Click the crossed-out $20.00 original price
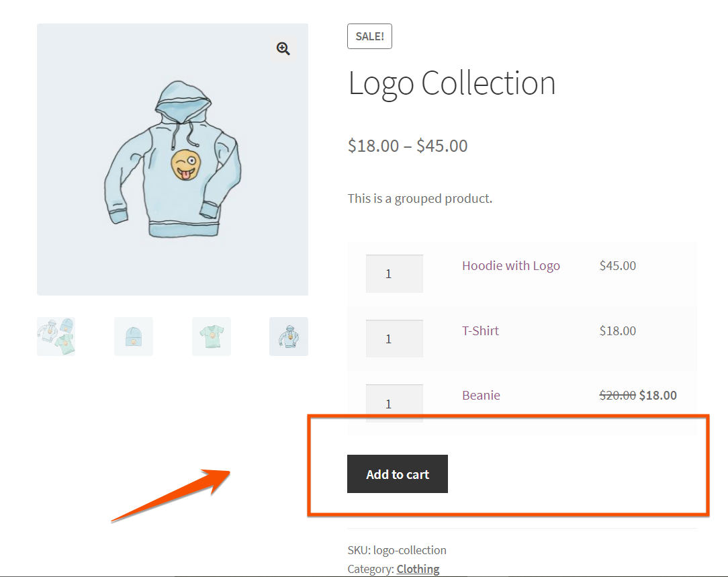 click(618, 395)
